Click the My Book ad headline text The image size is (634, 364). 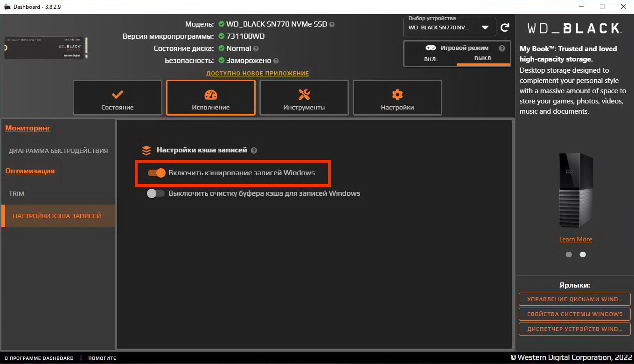coord(568,54)
